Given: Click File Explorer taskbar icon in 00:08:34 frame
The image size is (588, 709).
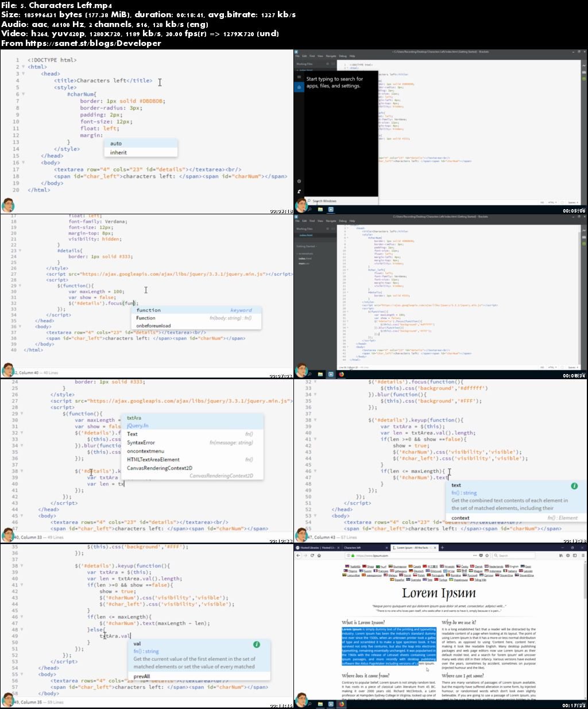Looking at the screenshot, I should tap(320, 375).
